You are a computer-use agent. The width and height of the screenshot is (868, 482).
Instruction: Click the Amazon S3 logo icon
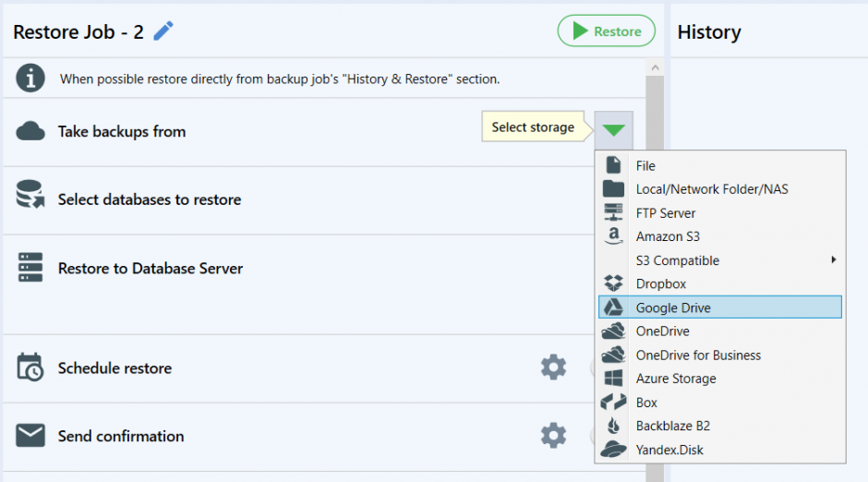click(613, 236)
